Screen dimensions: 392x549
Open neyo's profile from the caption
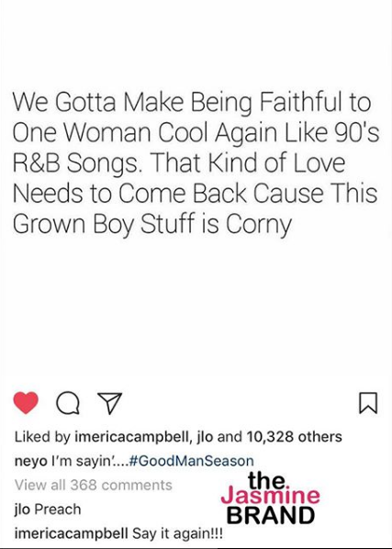[x=31, y=461]
